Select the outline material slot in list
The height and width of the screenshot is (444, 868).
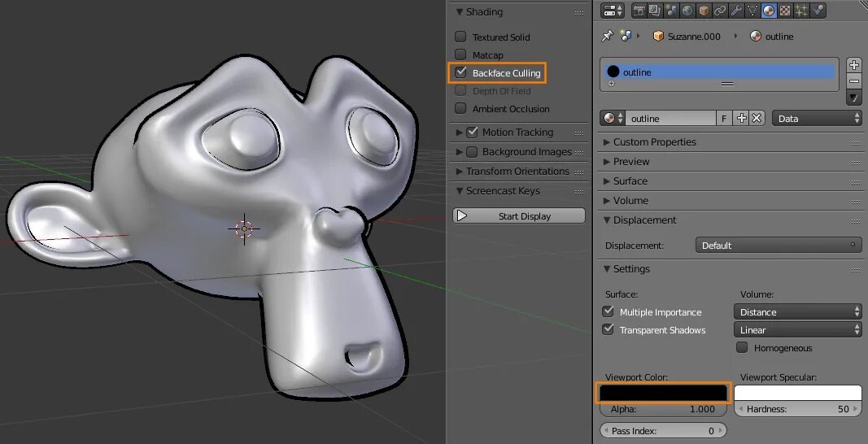(x=720, y=72)
